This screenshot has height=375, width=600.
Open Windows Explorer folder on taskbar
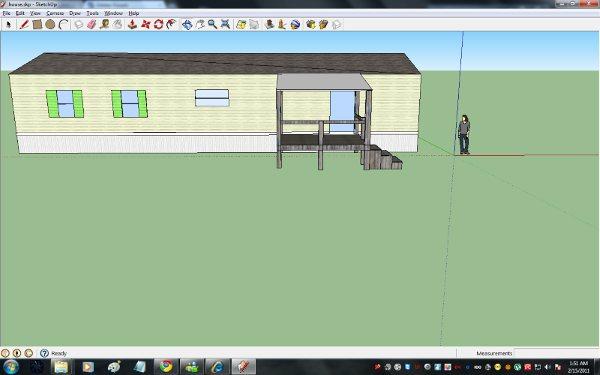[61, 367]
